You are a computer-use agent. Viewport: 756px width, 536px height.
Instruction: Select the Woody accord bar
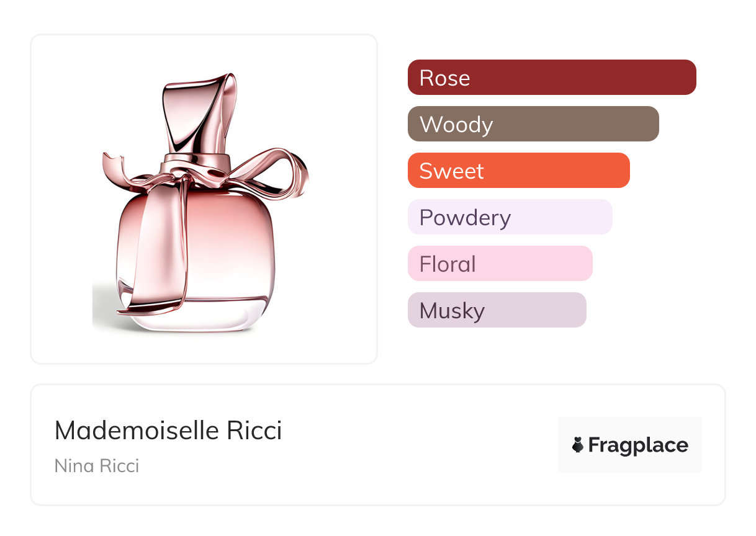pos(533,124)
